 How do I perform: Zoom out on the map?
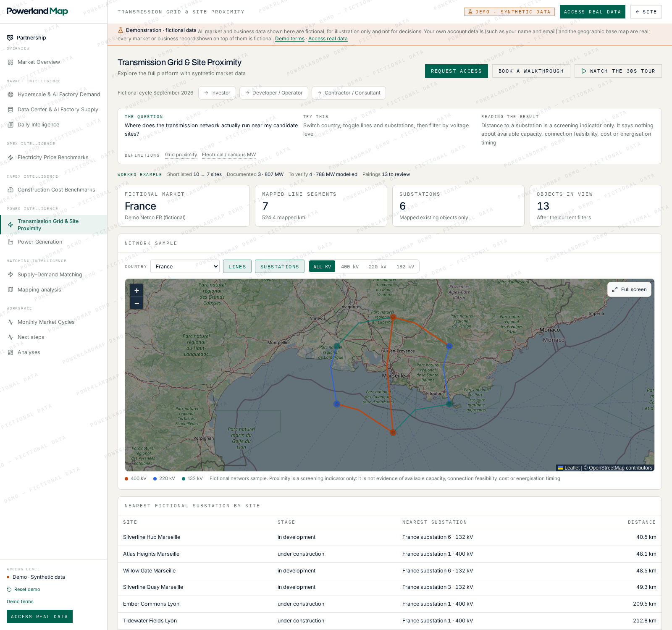coord(136,303)
